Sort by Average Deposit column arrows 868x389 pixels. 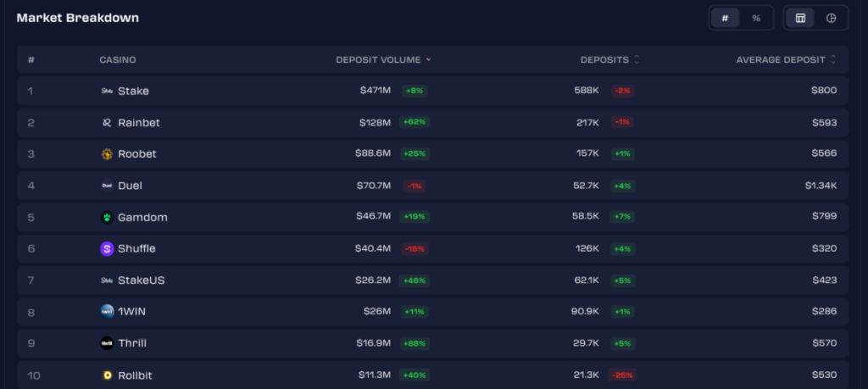coord(833,60)
